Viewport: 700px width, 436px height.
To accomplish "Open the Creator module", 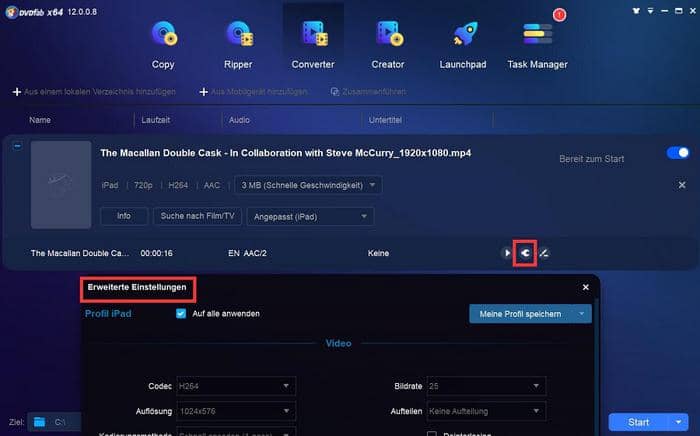I will 388,45.
